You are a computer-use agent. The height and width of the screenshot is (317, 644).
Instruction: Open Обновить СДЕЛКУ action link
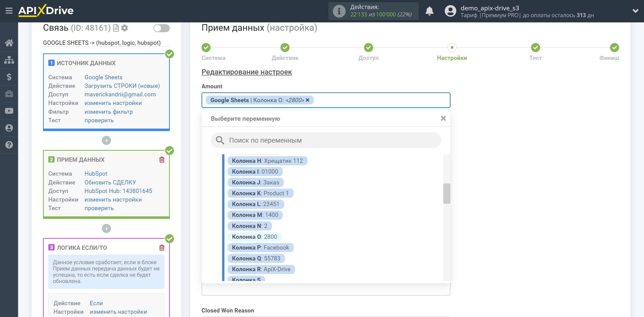tap(110, 182)
